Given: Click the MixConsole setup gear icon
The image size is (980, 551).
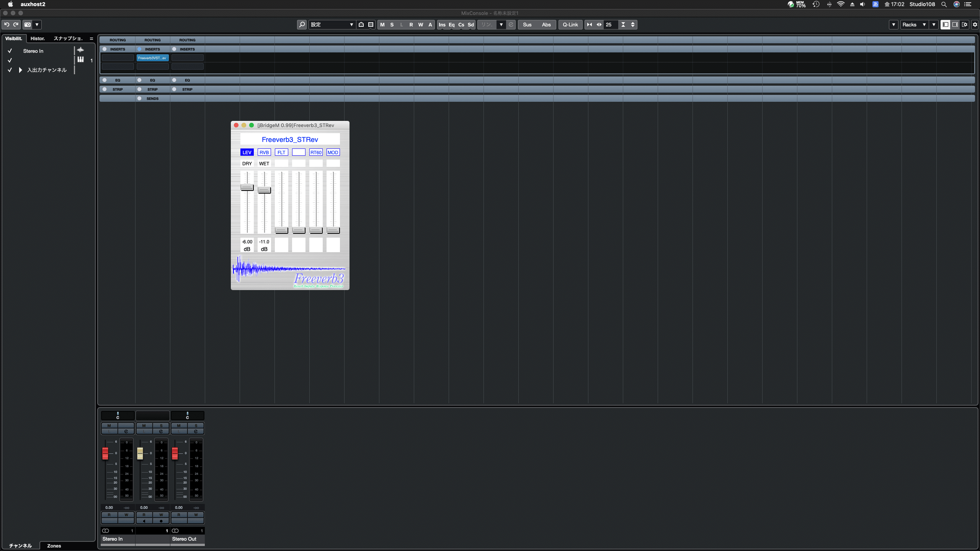Looking at the screenshot, I should (975, 24).
